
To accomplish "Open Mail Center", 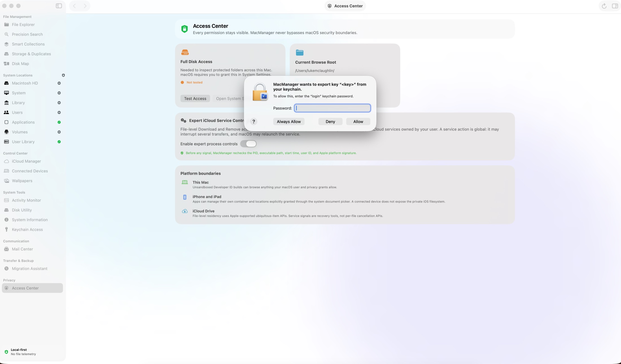I will pos(32,249).
